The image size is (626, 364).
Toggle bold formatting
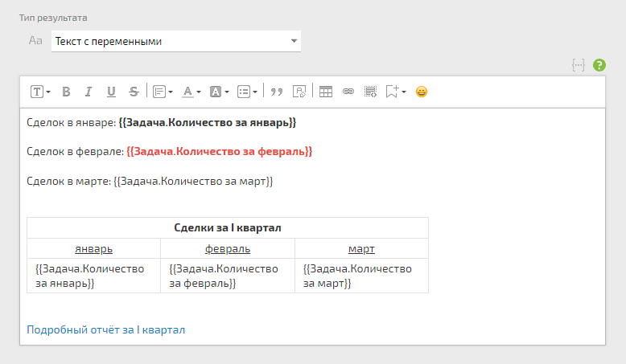pos(66,92)
